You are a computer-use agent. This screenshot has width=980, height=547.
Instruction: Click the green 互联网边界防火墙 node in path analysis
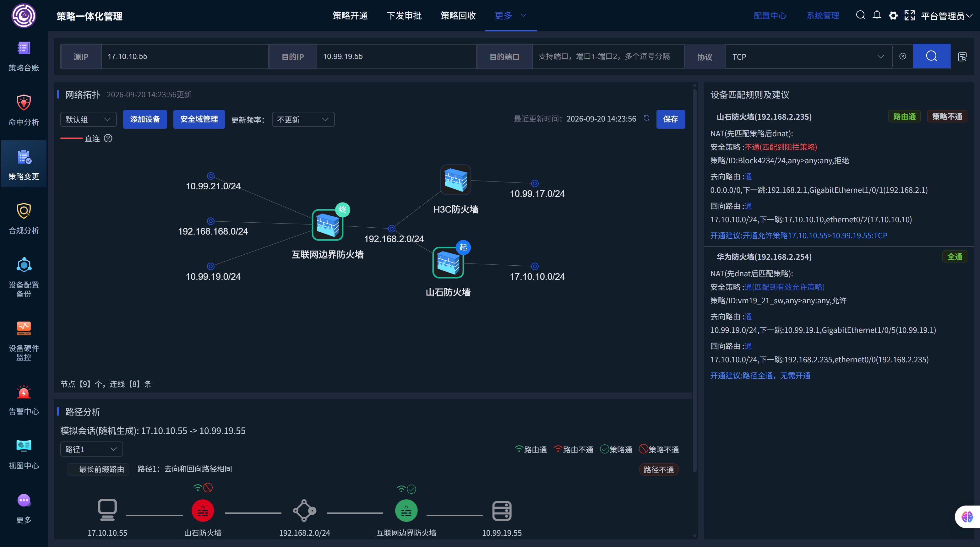coord(406,511)
